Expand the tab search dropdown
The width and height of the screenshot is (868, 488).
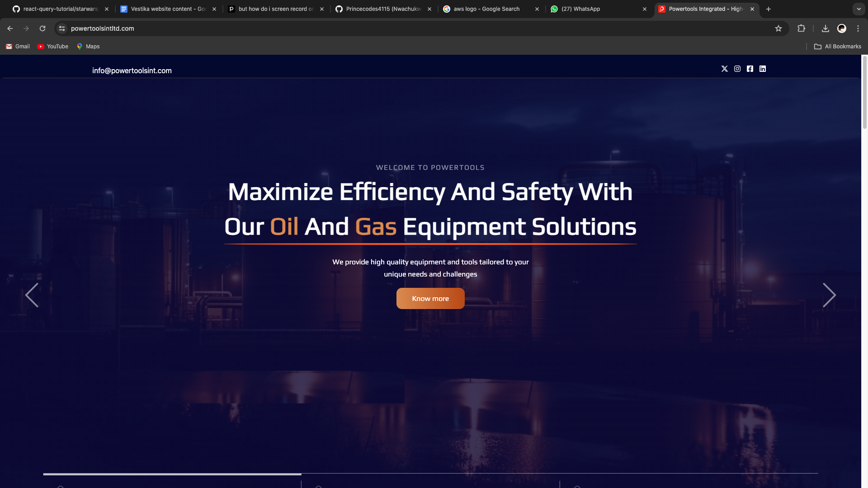[x=859, y=9]
